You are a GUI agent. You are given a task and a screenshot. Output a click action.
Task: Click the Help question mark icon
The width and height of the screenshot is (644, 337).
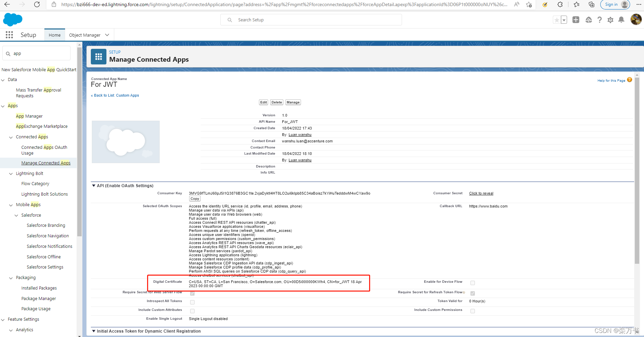click(x=599, y=20)
